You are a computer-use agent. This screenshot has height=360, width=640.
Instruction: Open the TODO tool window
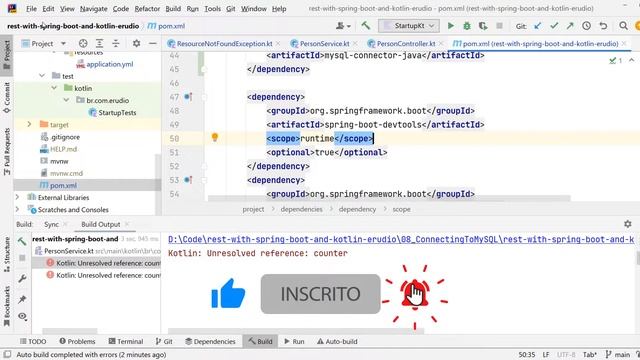point(33,341)
